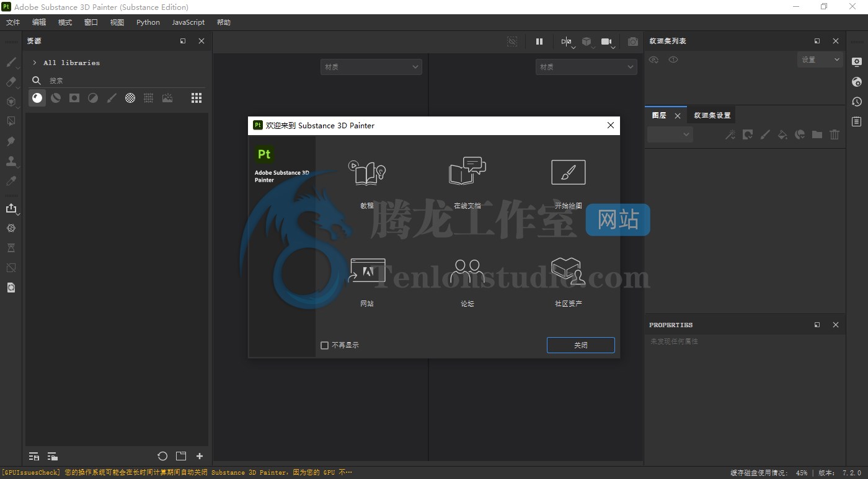868x479 pixels.
Task: Filter assets by filters half-circle icon
Action: coord(93,98)
